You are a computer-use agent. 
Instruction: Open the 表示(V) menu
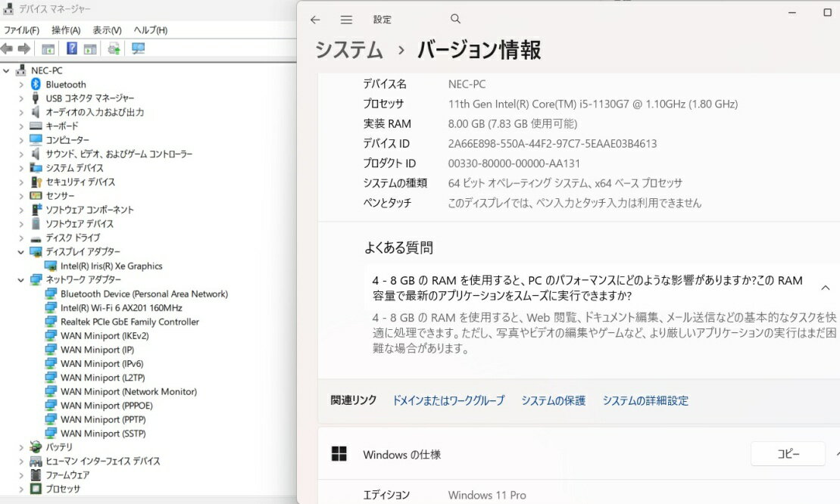point(107,30)
